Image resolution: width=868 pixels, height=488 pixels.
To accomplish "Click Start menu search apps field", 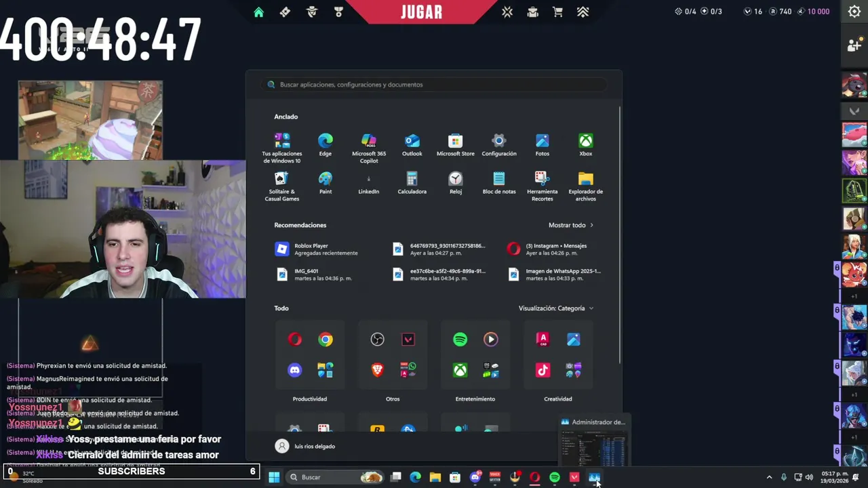I will pyautogui.click(x=434, y=85).
